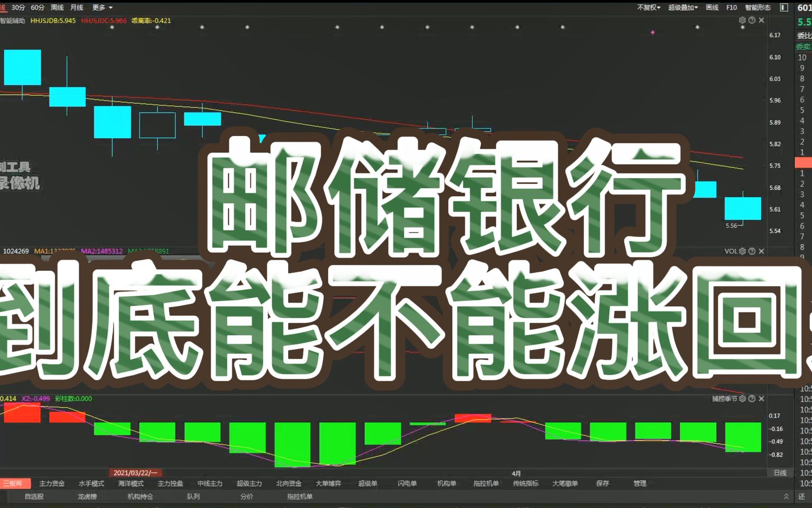Toggle the side panel layout icon
Screen dimensions: 812x508
click(x=784, y=7)
